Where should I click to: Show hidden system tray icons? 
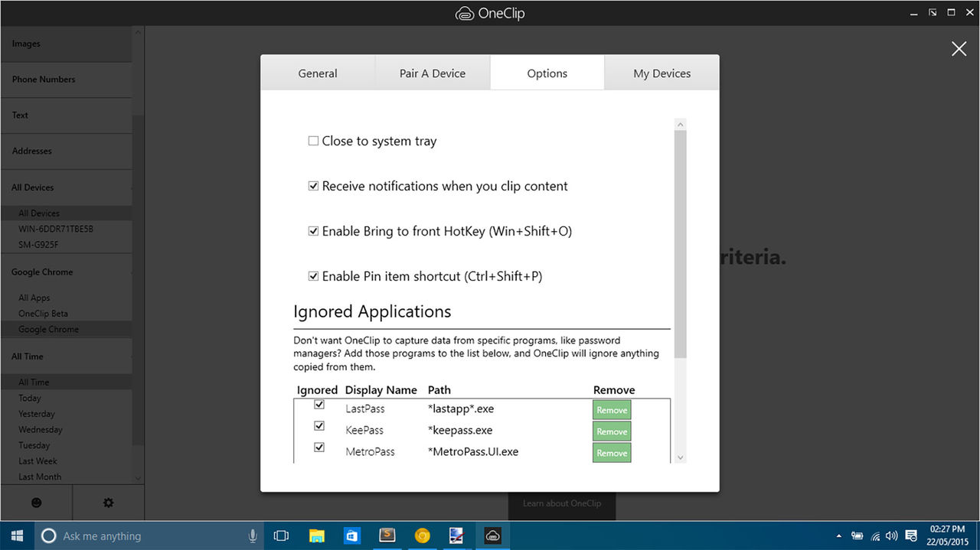coord(839,536)
